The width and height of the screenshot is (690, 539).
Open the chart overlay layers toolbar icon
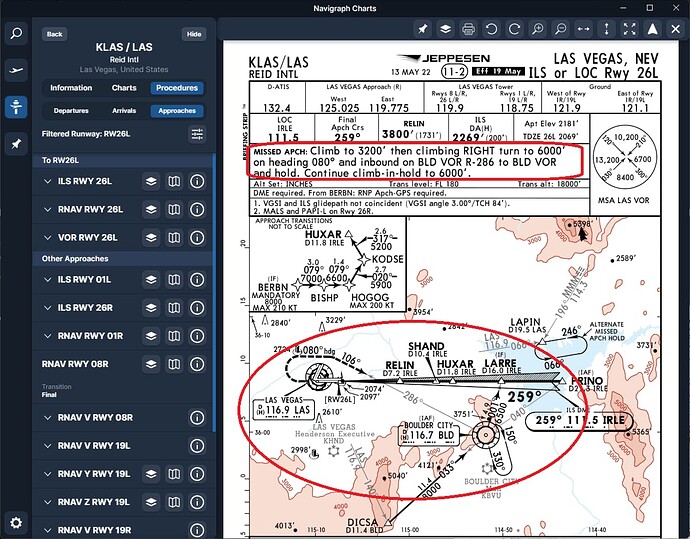pyautogui.click(x=445, y=29)
